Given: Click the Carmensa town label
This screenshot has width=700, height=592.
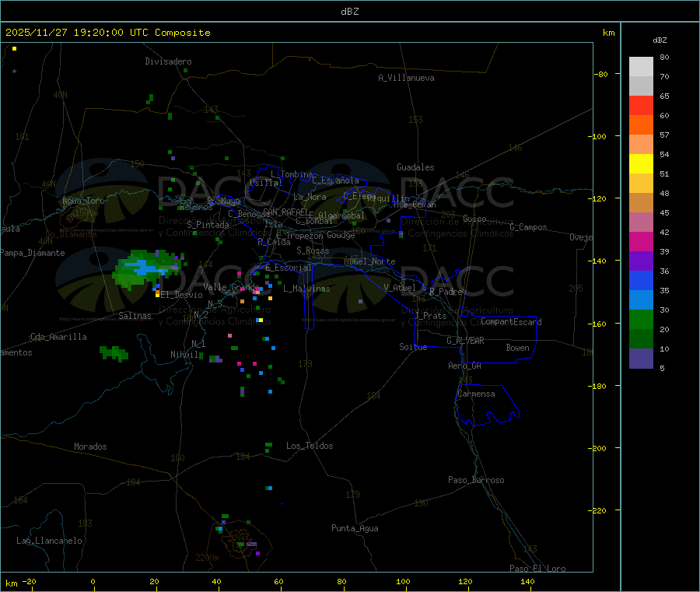Looking at the screenshot, I should [475, 394].
